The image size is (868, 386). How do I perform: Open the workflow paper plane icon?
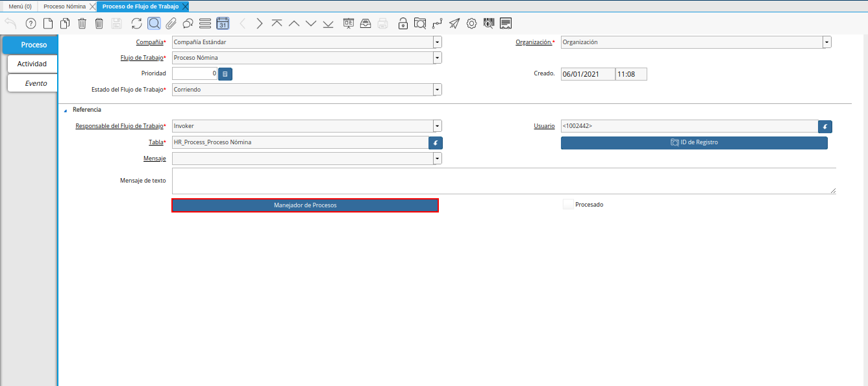pyautogui.click(x=454, y=24)
